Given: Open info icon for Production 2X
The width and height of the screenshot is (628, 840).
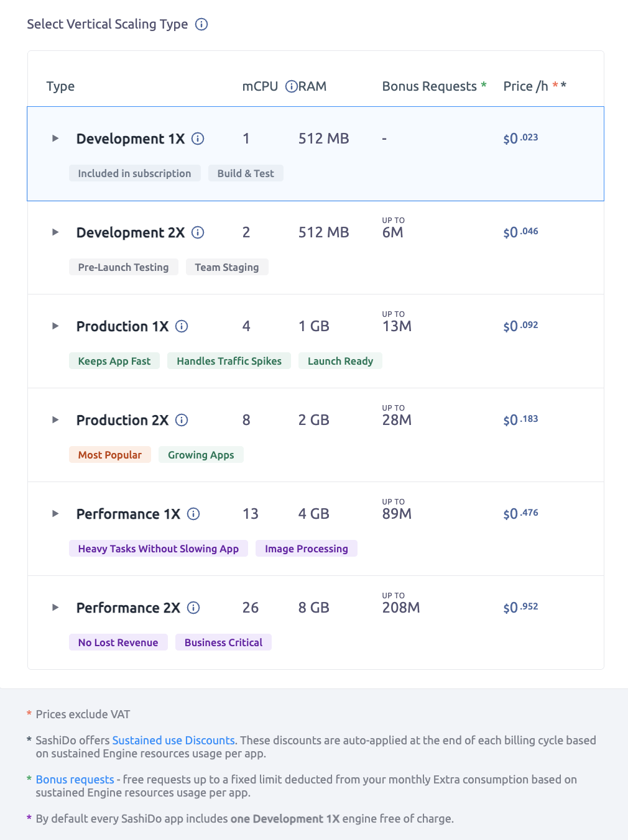Looking at the screenshot, I should pos(182,420).
